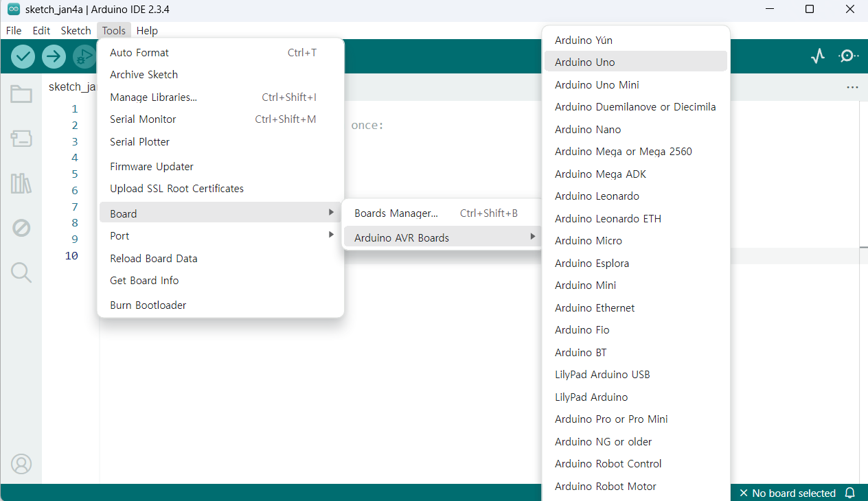
Task: Select Arduino Nano board
Action: [636, 129]
